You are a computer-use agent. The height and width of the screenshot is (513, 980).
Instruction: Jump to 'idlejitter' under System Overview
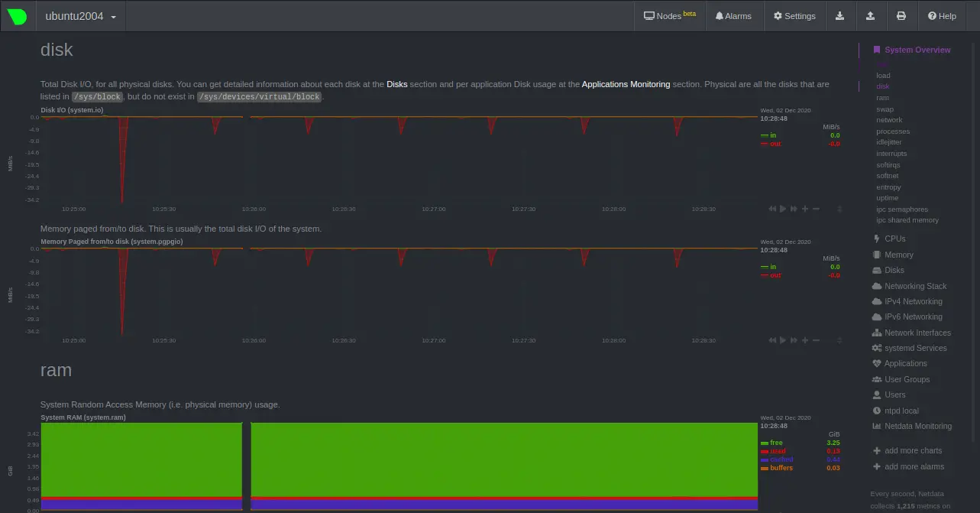pyautogui.click(x=889, y=142)
